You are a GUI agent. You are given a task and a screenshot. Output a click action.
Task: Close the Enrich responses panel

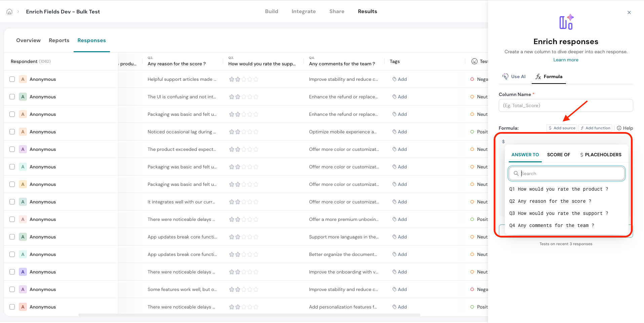pyautogui.click(x=629, y=12)
